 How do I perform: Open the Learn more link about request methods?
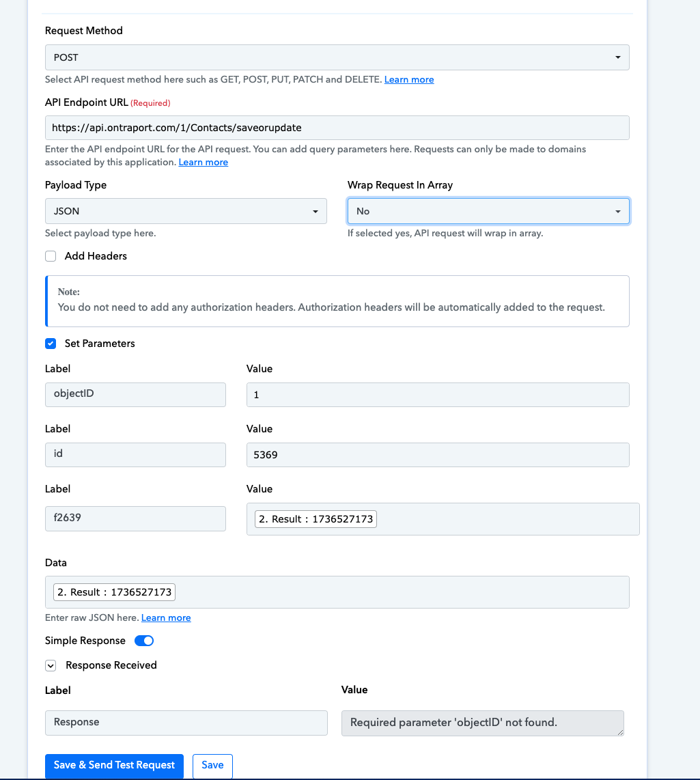tap(409, 80)
